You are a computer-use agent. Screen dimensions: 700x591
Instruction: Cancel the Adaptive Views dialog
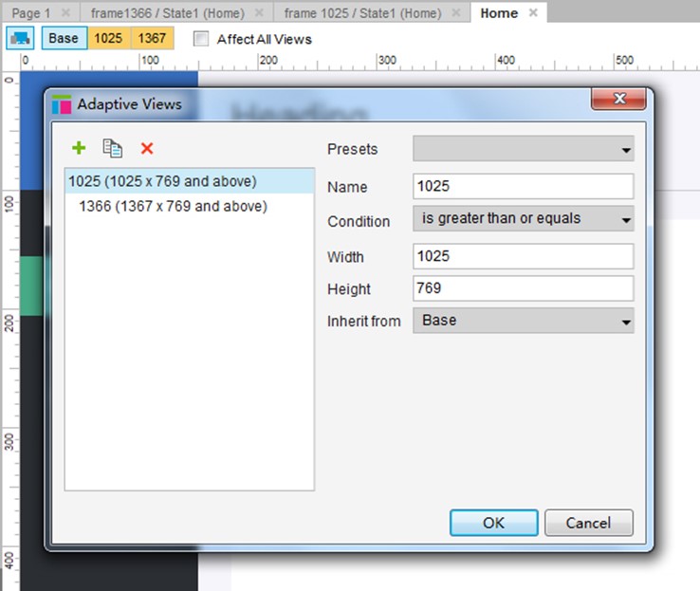coord(588,523)
